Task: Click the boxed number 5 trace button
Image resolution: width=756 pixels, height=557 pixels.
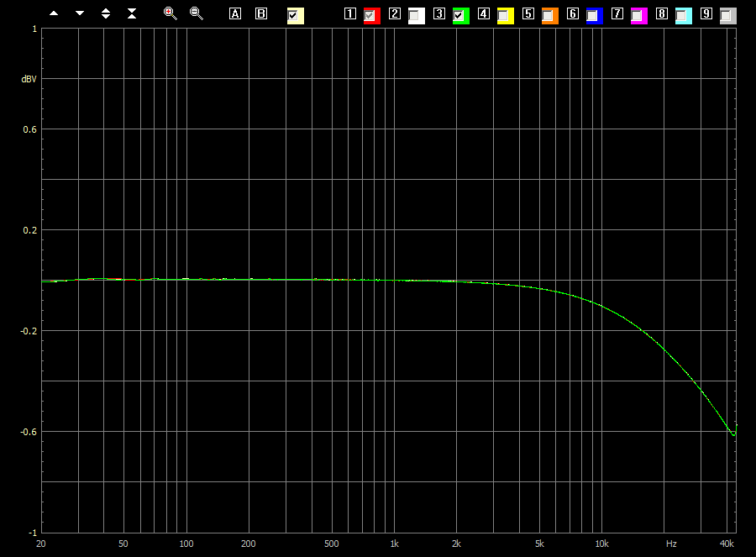Action: [528, 13]
